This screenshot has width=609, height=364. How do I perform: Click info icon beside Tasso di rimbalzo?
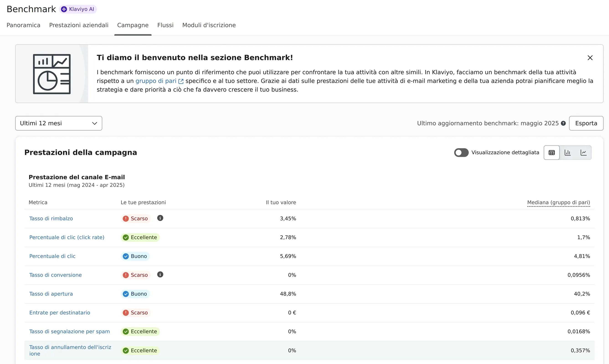[x=160, y=218]
